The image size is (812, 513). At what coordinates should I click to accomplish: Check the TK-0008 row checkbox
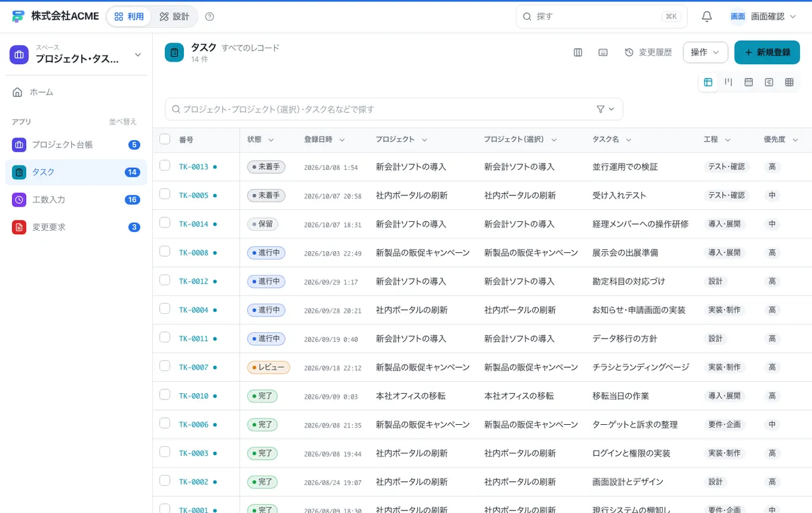(x=165, y=251)
